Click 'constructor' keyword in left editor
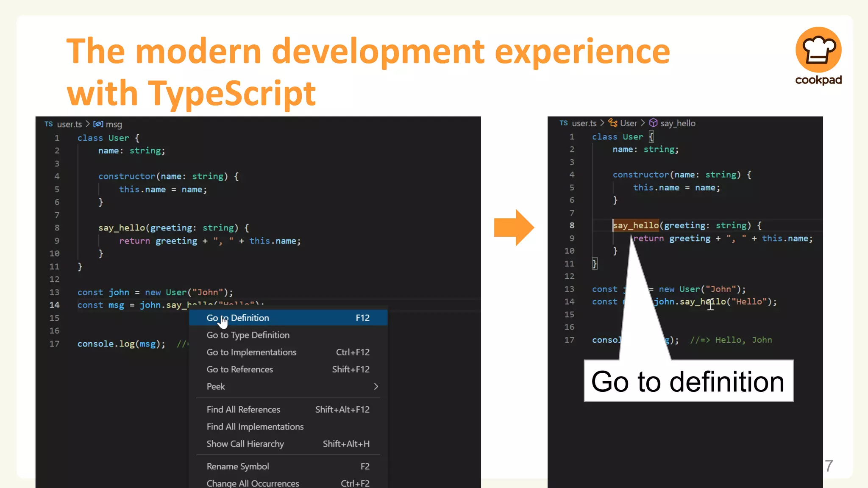 [127, 176]
